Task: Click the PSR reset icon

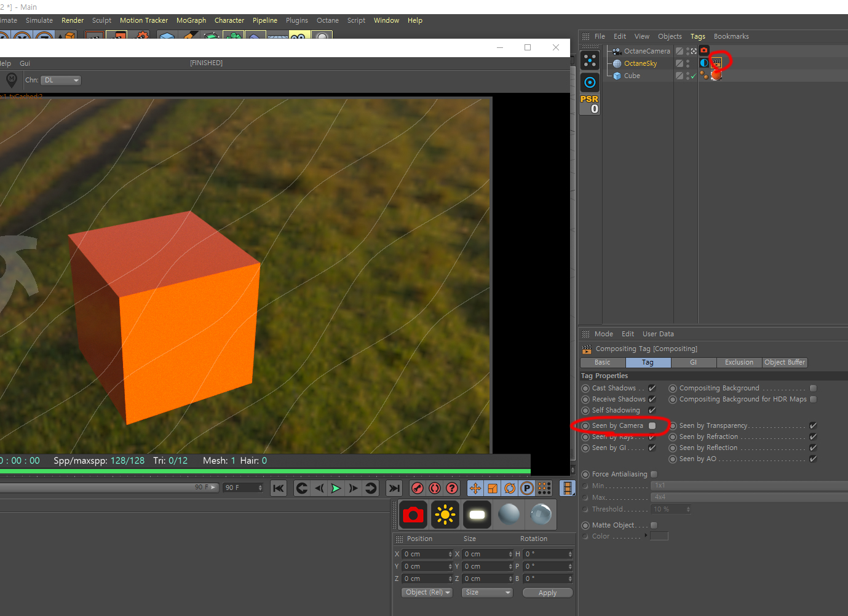Action: (x=589, y=104)
